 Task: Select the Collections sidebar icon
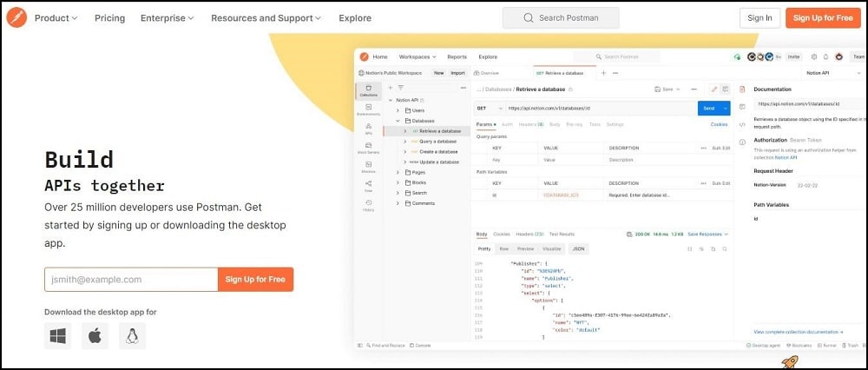click(369, 91)
